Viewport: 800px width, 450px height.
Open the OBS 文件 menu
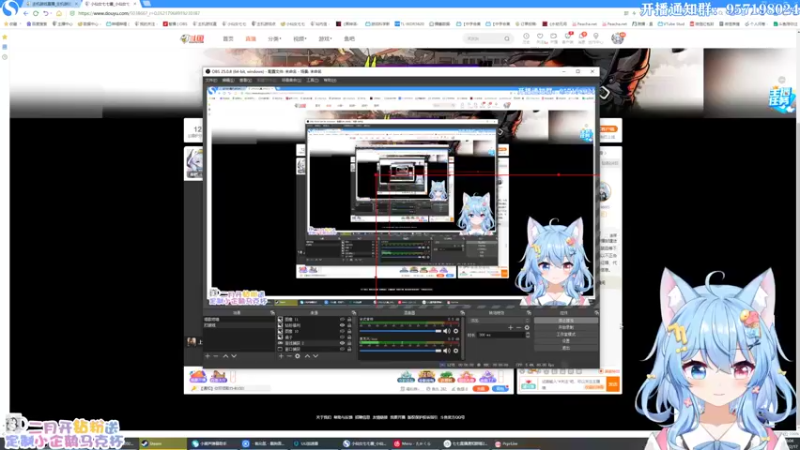211,80
